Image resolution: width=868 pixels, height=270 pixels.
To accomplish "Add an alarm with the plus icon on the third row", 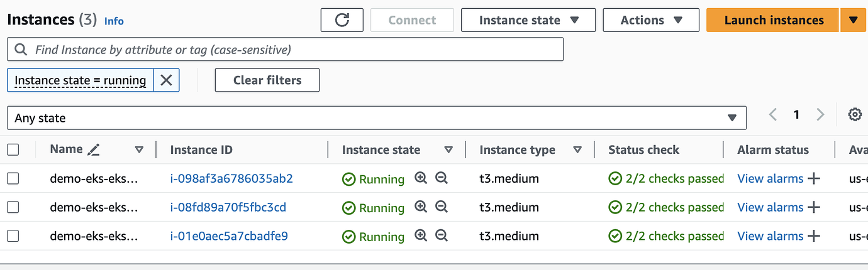I will click(x=814, y=237).
